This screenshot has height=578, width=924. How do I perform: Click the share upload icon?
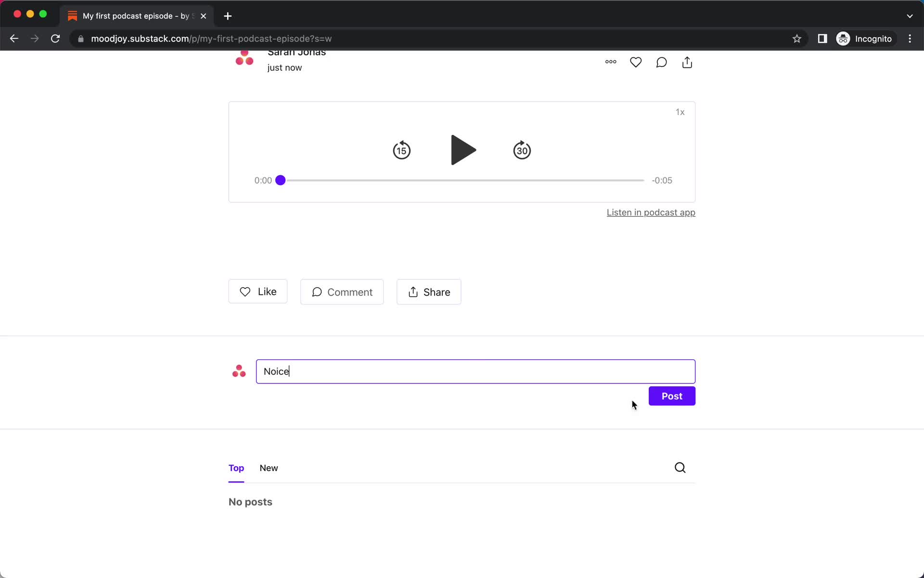pos(687,62)
